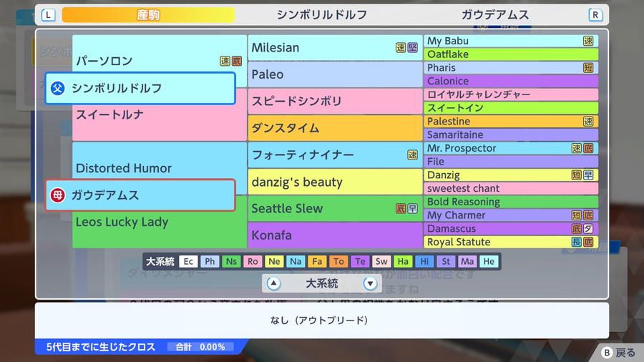Click the 底 icon on Royal Statute

(x=588, y=242)
